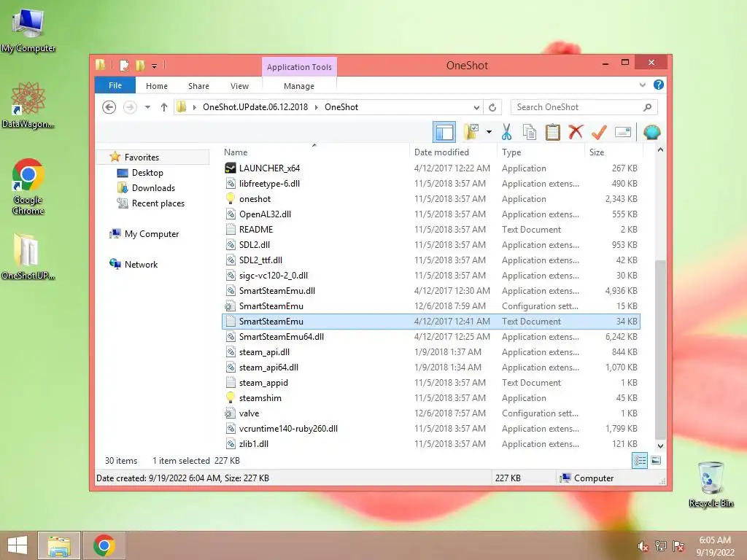The height and width of the screenshot is (560, 747).
Task: Toggle the preview pane layout button
Action: coord(444,133)
